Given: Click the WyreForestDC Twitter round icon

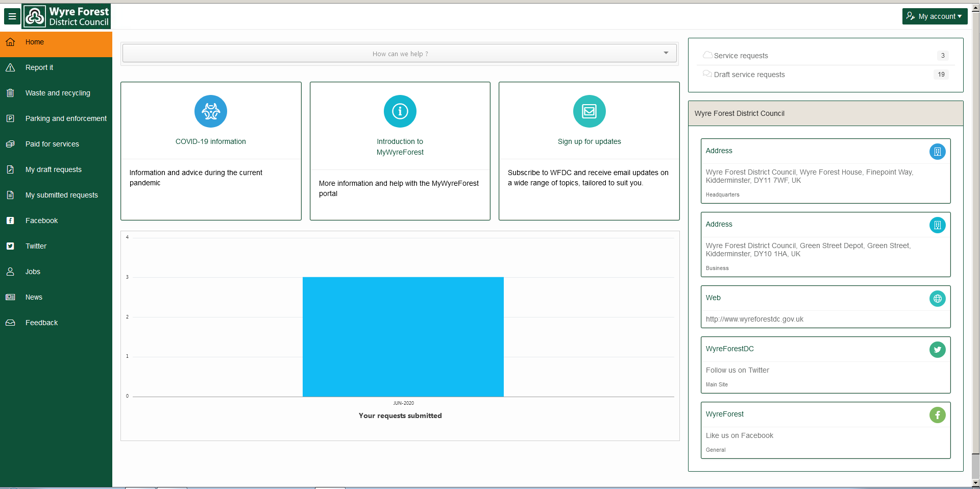Looking at the screenshot, I should (x=938, y=350).
